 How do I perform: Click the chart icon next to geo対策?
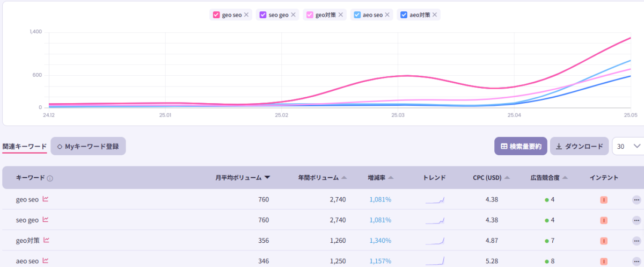point(47,240)
